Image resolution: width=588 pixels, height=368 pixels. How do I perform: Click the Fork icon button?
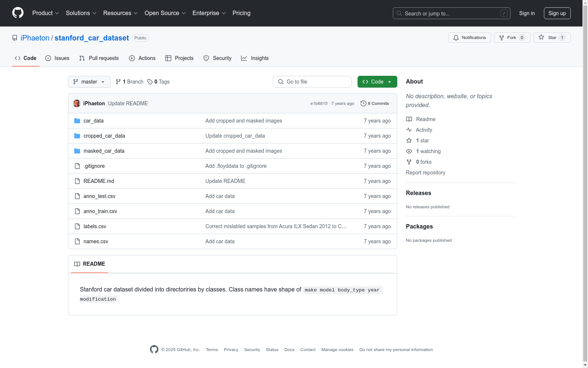tap(502, 38)
